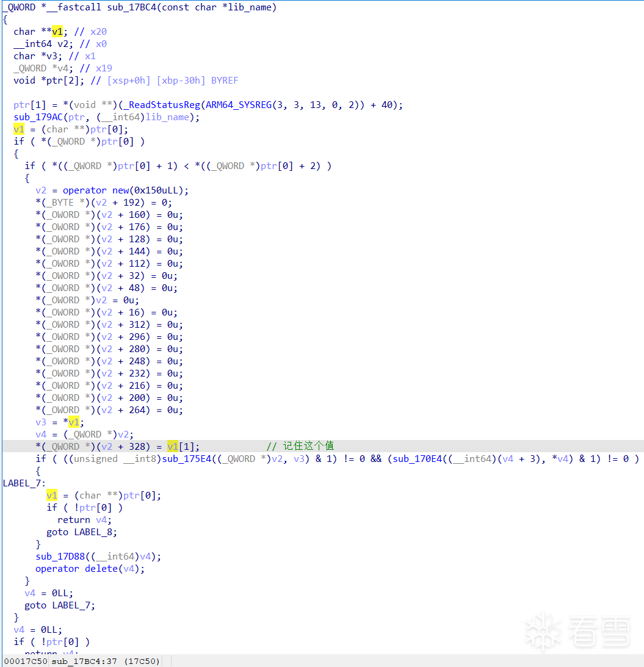Click sub_179AC function call
Image resolution: width=644 pixels, height=667 pixels.
pos(38,117)
